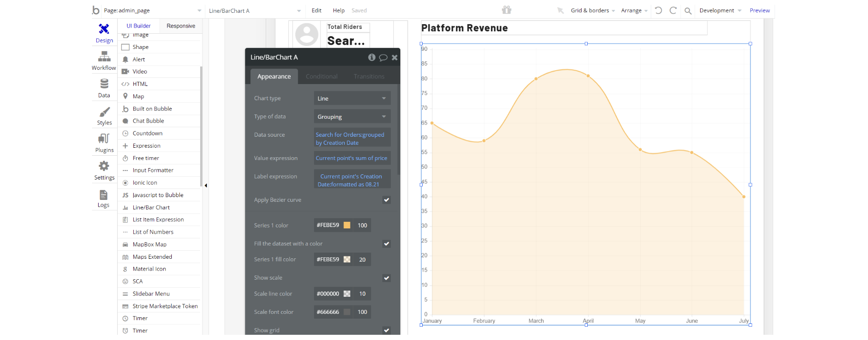Click the undo arrow icon
The image size is (868, 340).
pos(658,10)
